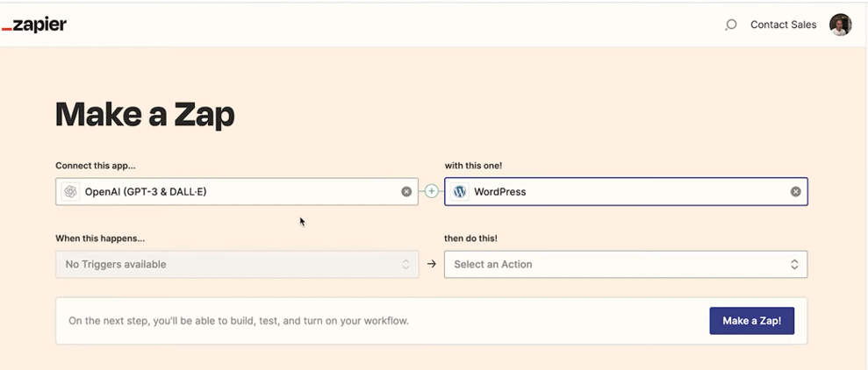
Task: Click the plus connector between apps
Action: tap(431, 191)
